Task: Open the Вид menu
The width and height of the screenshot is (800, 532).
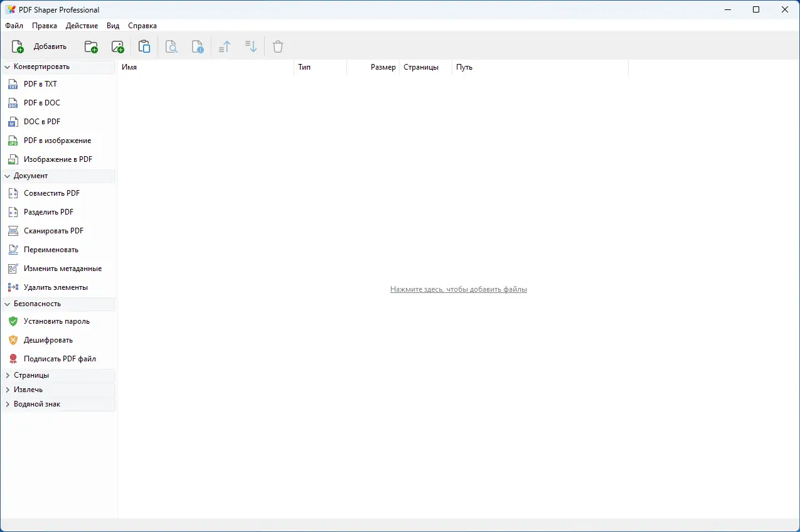Action: tap(113, 26)
